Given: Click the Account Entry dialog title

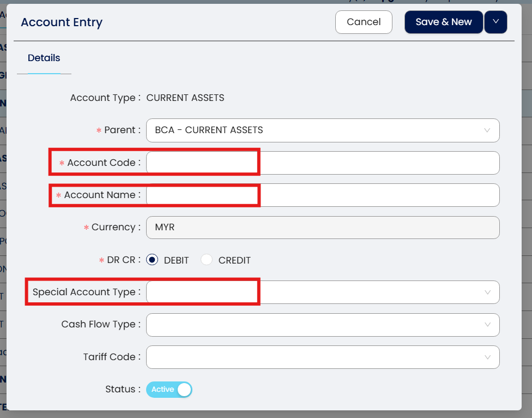Looking at the screenshot, I should (62, 22).
